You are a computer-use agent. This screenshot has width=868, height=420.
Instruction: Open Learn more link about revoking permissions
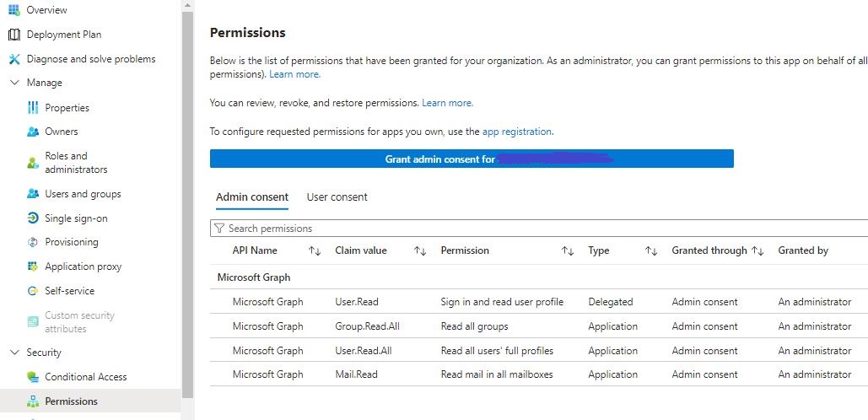pyautogui.click(x=447, y=103)
